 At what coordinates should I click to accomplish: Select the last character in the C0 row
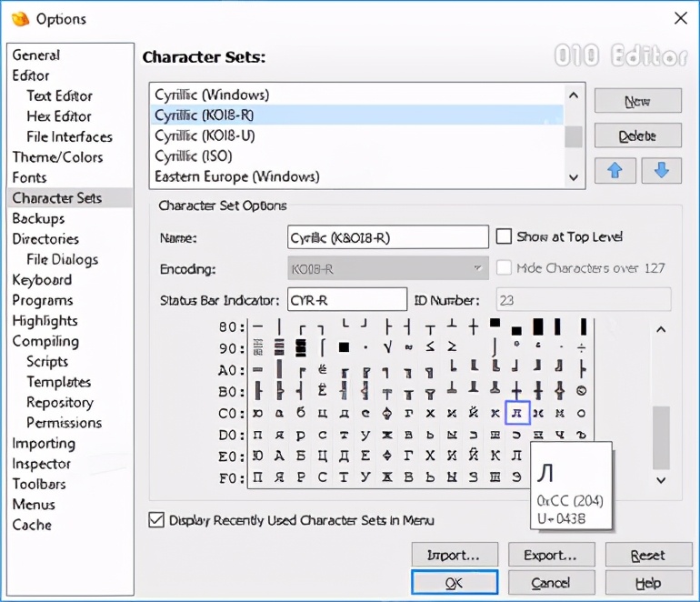[581, 413]
